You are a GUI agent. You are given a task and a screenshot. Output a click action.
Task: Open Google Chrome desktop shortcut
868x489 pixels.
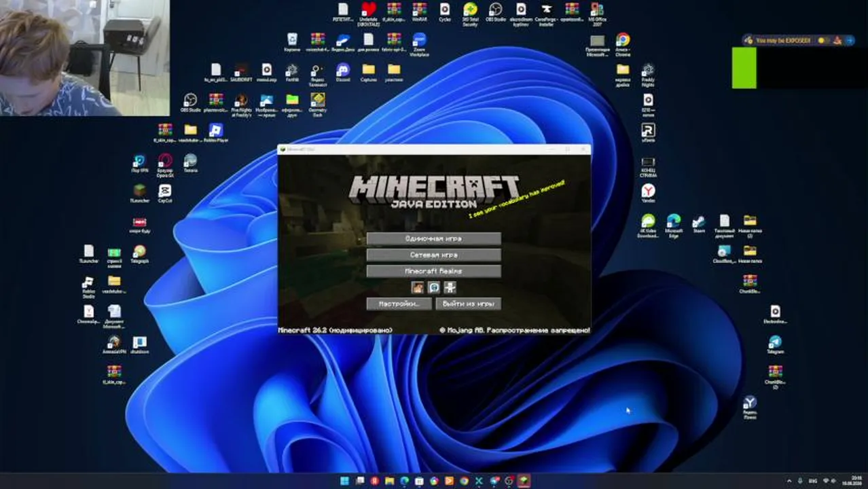point(622,44)
